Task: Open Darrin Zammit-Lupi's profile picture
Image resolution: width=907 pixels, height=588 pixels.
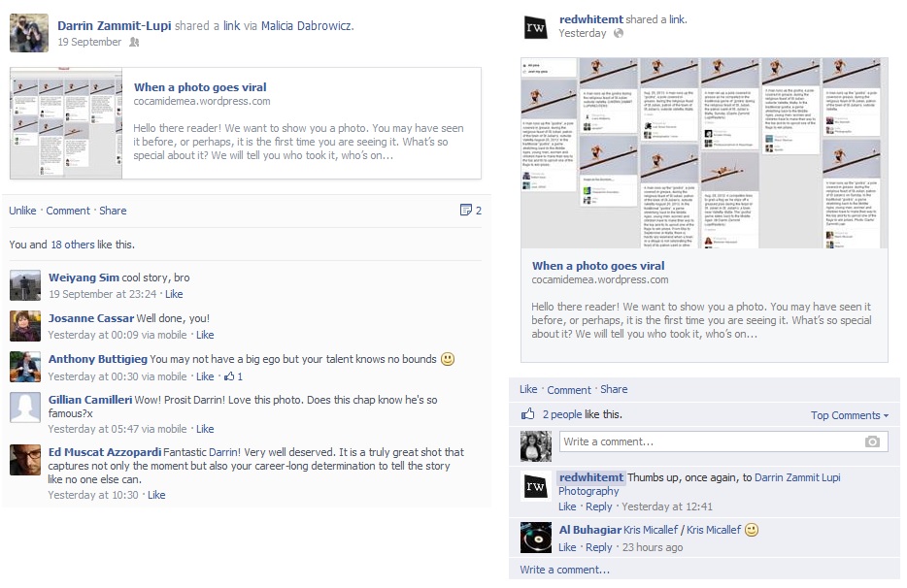Action: [29, 33]
